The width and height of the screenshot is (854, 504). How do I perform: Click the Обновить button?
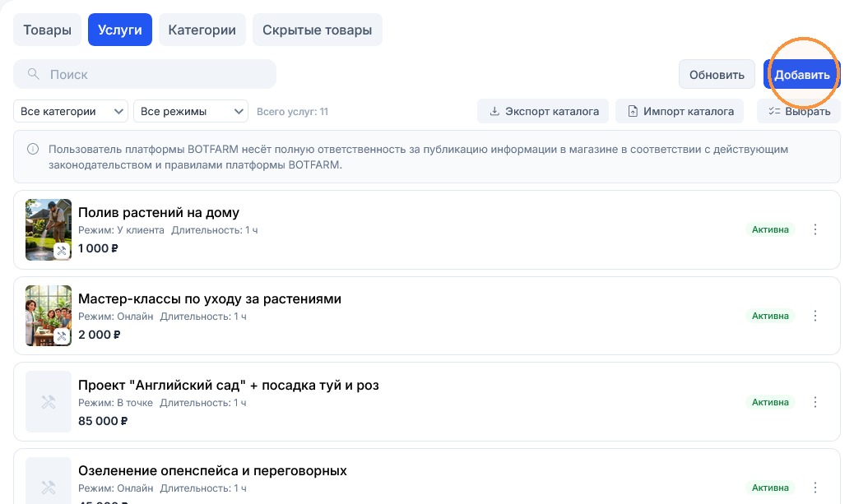717,75
